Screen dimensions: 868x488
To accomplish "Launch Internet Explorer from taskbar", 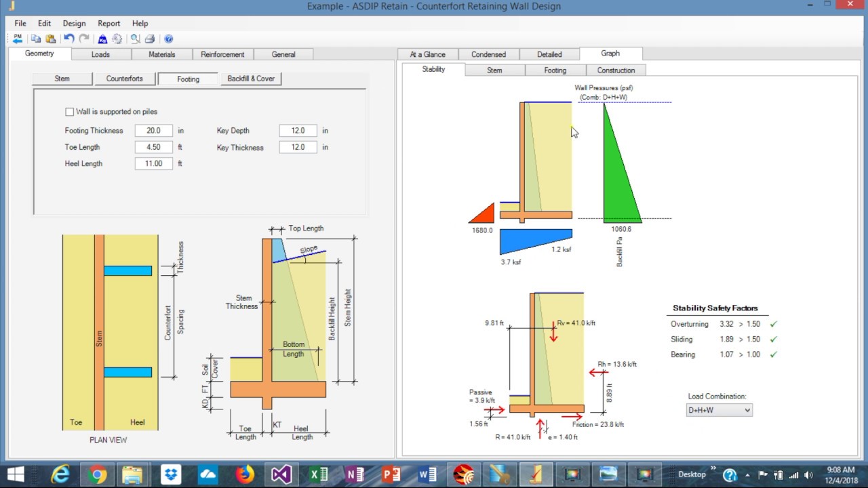I will click(x=60, y=474).
